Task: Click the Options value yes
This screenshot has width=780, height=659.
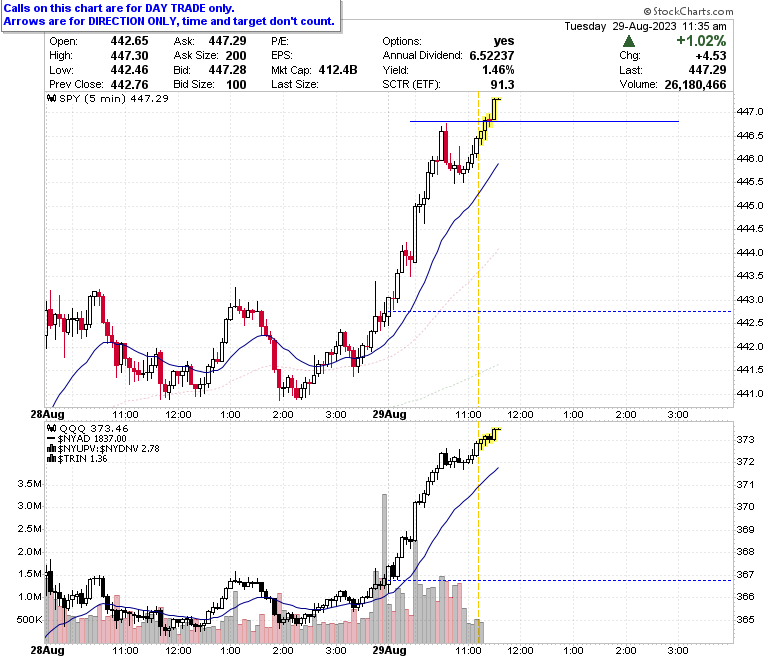Action: [x=504, y=41]
